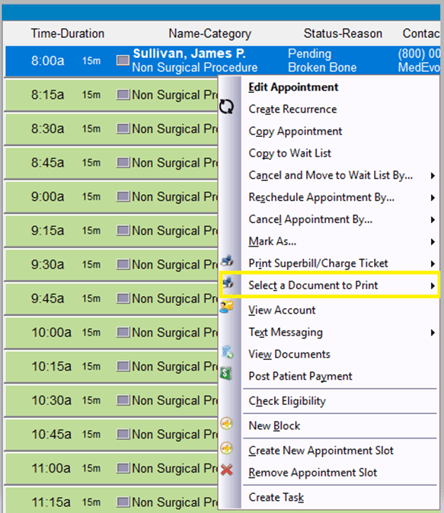444x513 pixels.
Task: Toggle the checkbox on the 10:00a slot
Action: (x=123, y=332)
